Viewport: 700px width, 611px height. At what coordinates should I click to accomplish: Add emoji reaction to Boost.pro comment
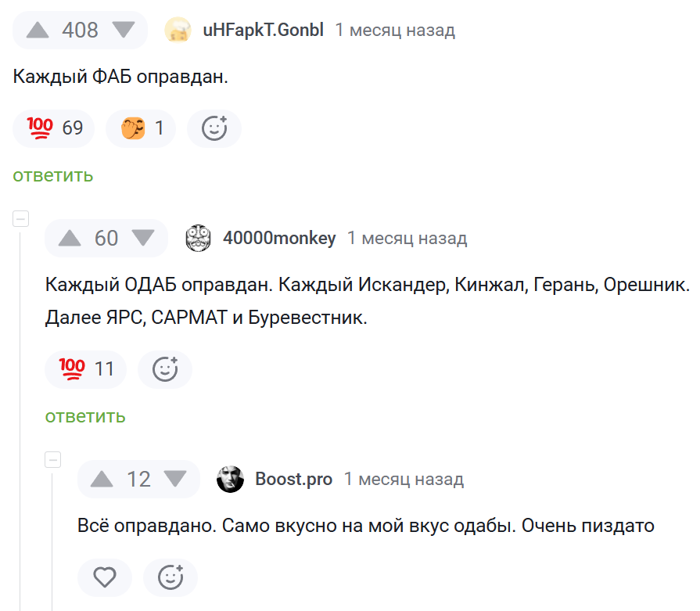coord(171,578)
